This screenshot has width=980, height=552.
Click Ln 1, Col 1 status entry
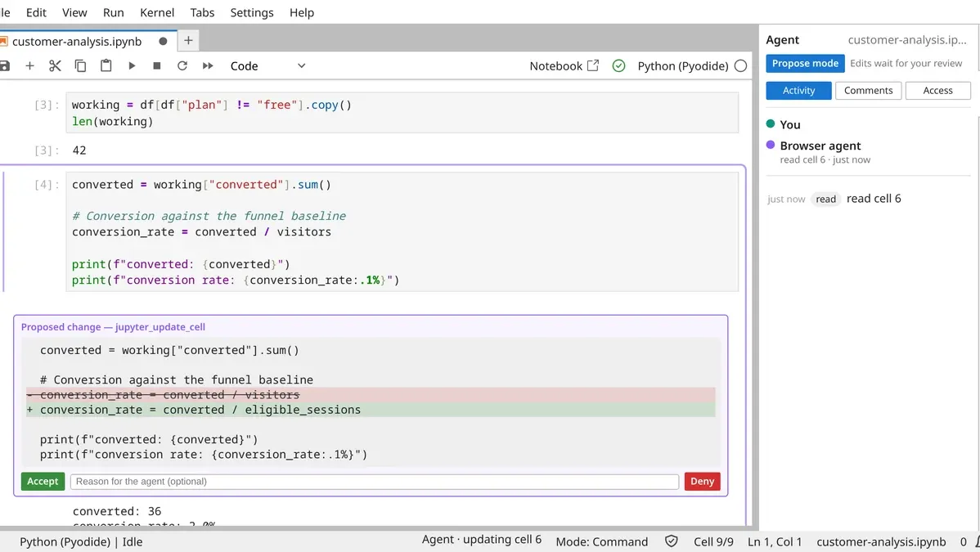click(775, 541)
